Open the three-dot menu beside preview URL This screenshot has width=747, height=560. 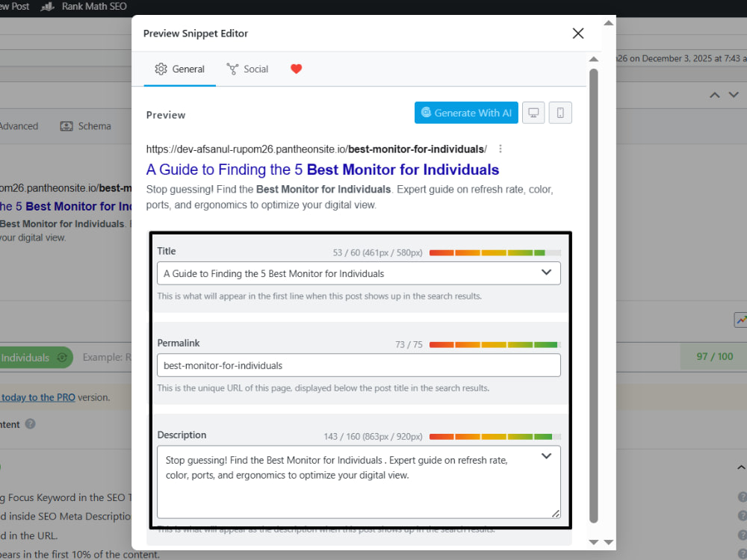pyautogui.click(x=500, y=149)
